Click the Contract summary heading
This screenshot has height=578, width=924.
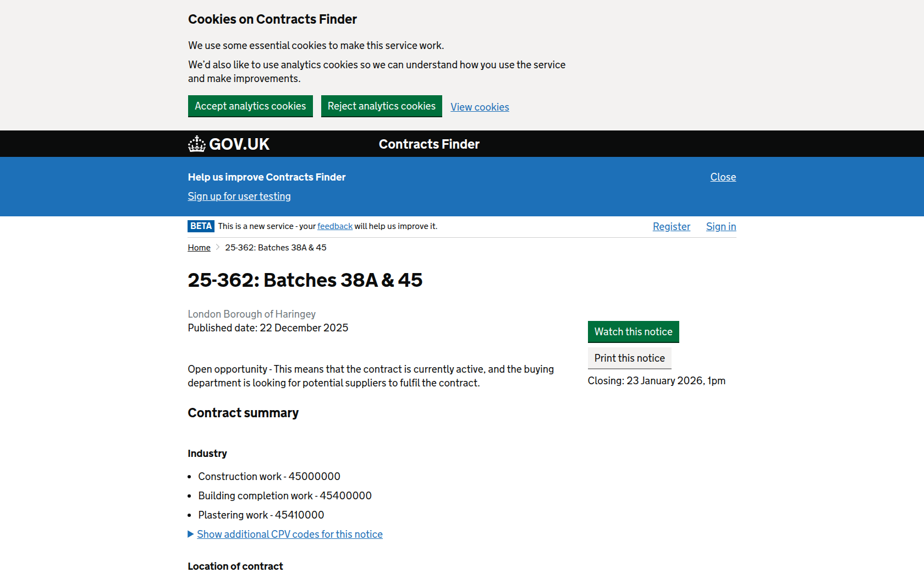[x=243, y=413]
